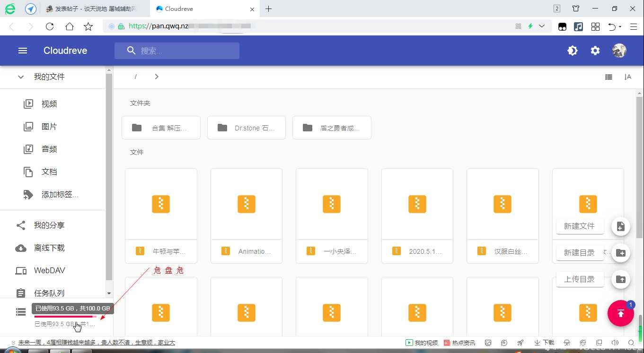This screenshot has height=353, width=644.
Task: Expand the address bar dropdown arrow
Action: 542,26
